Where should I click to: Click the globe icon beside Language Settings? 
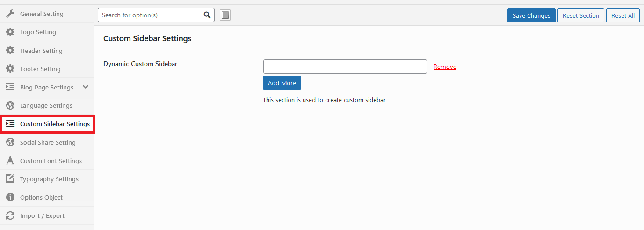point(10,105)
